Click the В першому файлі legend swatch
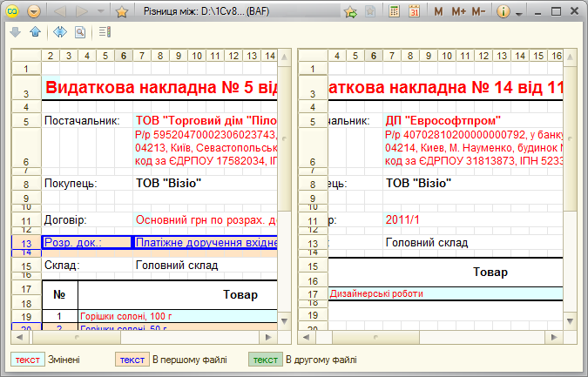This screenshot has width=588, height=377. pyautogui.click(x=132, y=360)
